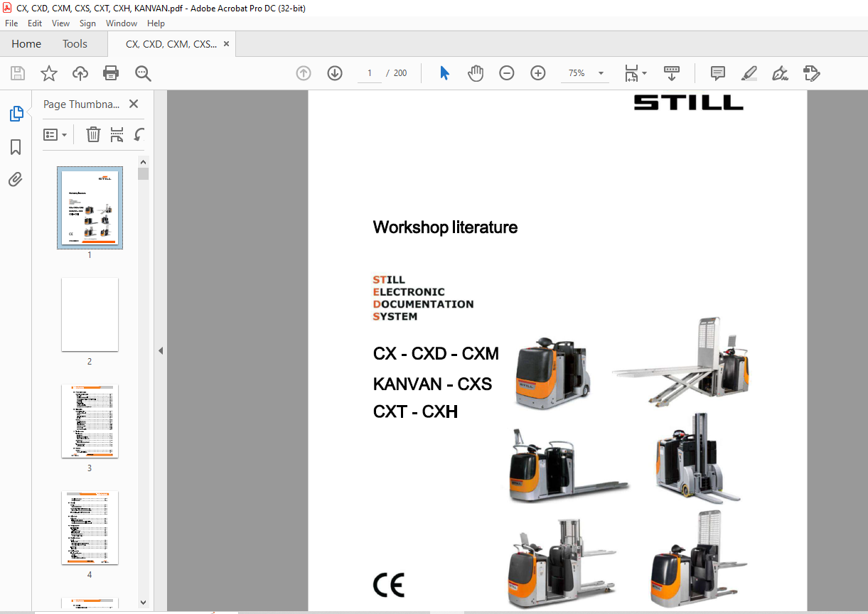The width and height of the screenshot is (868, 614).
Task: Zoom in with the plus circle icon
Action: (x=538, y=73)
